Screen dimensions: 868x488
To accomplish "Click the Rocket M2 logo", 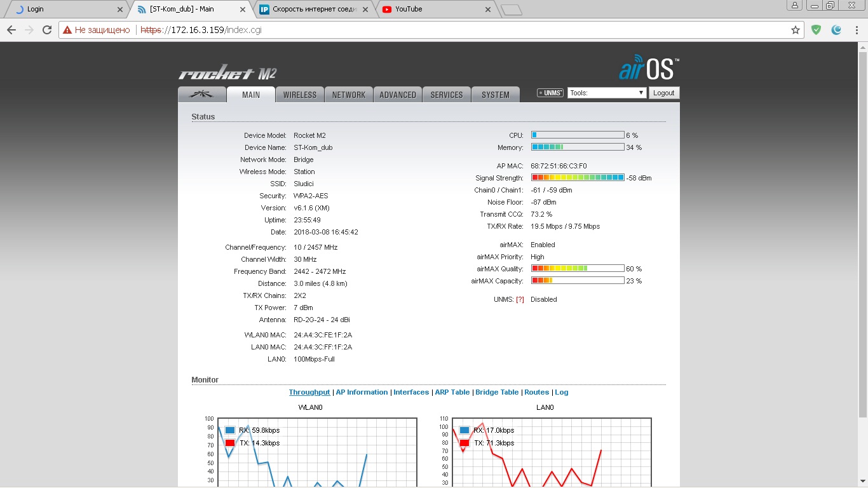I will [227, 73].
